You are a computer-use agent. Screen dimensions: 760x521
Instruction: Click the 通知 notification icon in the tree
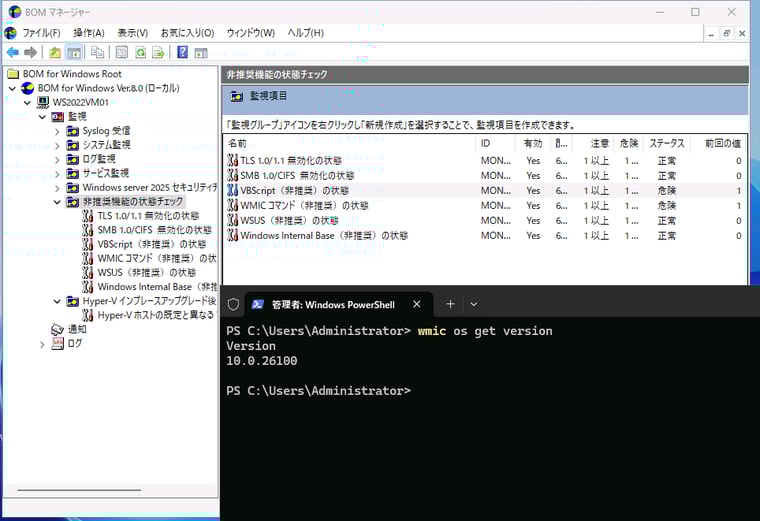click(x=57, y=330)
